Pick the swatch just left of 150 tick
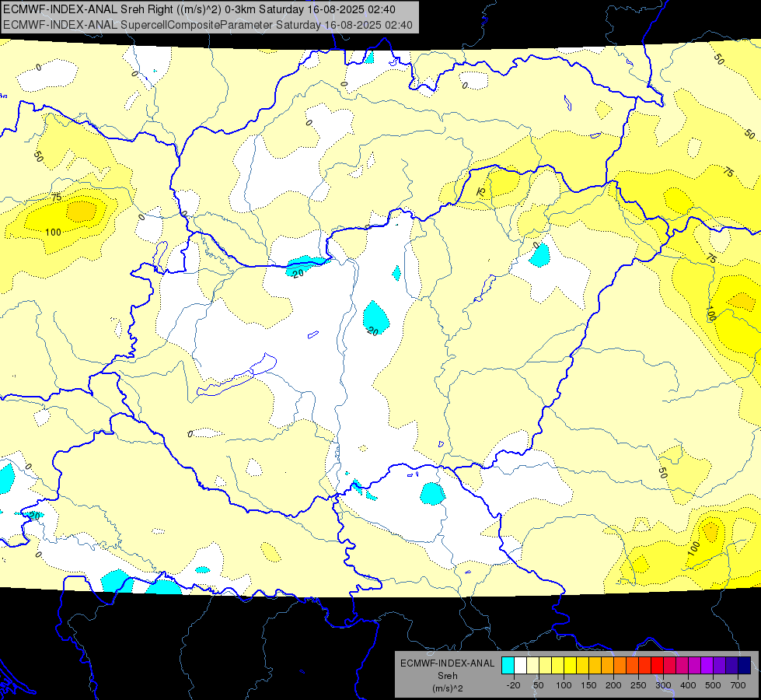The height and width of the screenshot is (700, 761). pyautogui.click(x=582, y=666)
